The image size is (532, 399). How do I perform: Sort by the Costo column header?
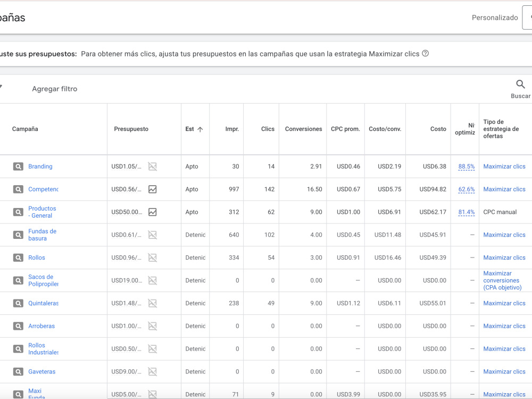coord(438,129)
